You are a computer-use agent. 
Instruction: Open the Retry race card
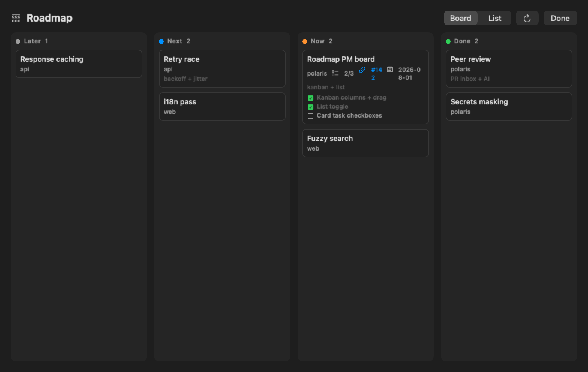click(222, 69)
